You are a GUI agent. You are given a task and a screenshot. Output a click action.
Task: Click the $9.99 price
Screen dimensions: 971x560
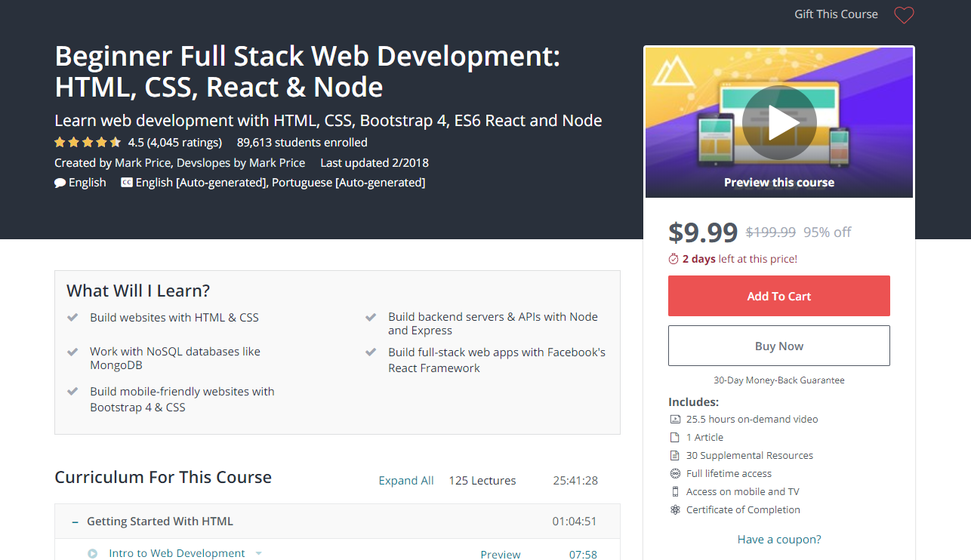pos(703,232)
